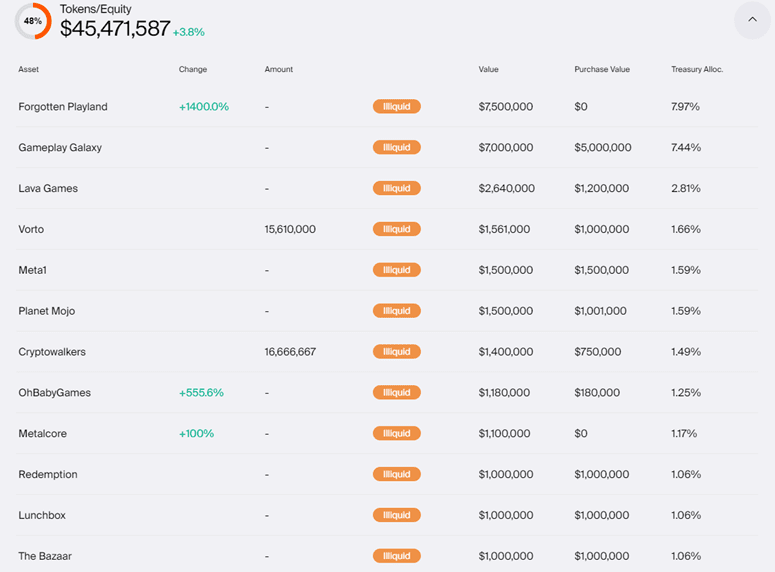Select the Lava Games asset name
The height and width of the screenshot is (572, 775).
48,189
